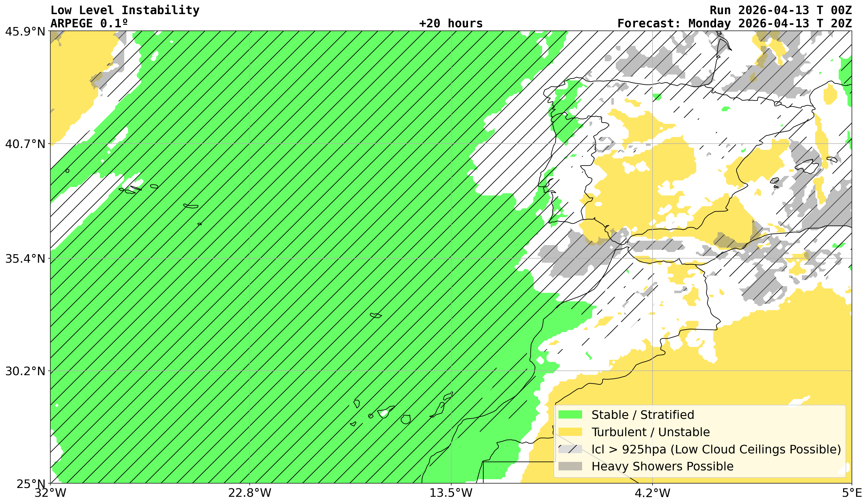Click the 45.9°N latitude axis label

(x=25, y=32)
